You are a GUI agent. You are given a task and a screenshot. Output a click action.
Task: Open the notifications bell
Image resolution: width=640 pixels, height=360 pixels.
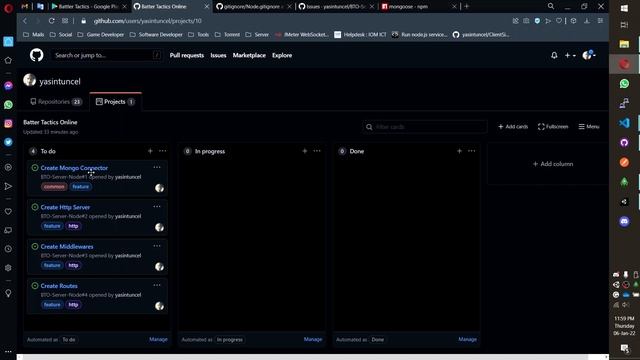coord(554,55)
